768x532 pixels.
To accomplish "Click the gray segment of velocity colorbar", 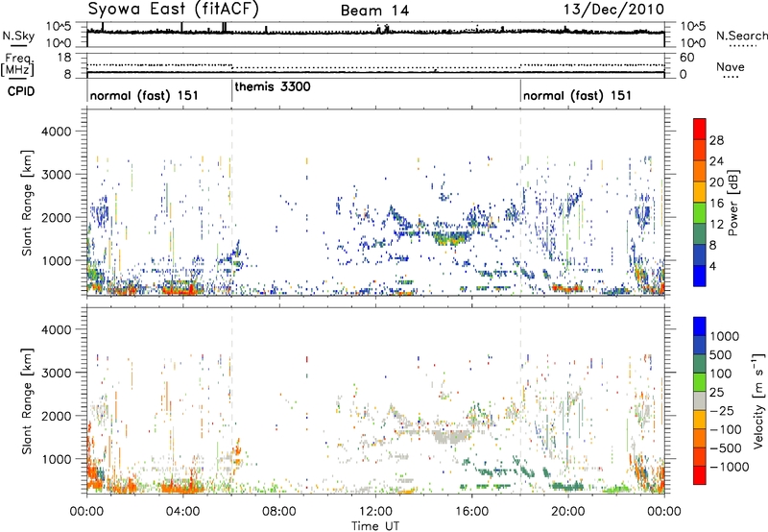I will (x=700, y=400).
